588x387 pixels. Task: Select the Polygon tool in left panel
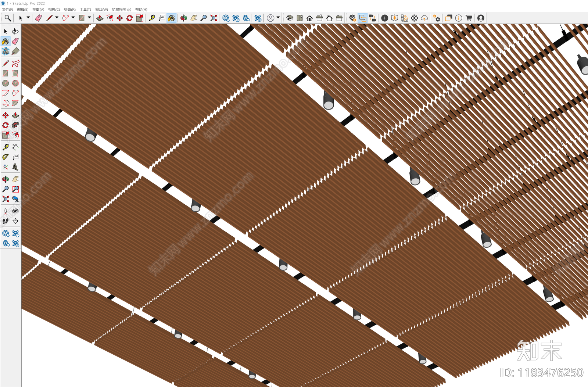point(15,83)
